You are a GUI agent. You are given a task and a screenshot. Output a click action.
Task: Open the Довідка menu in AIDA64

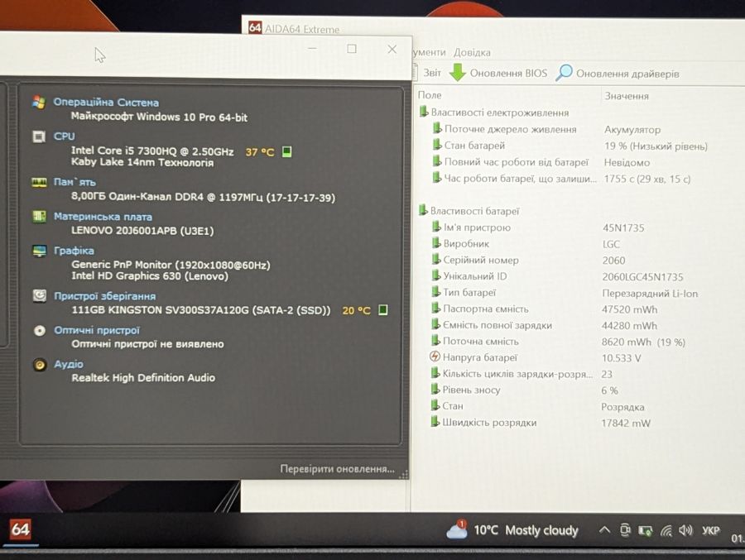(x=472, y=52)
